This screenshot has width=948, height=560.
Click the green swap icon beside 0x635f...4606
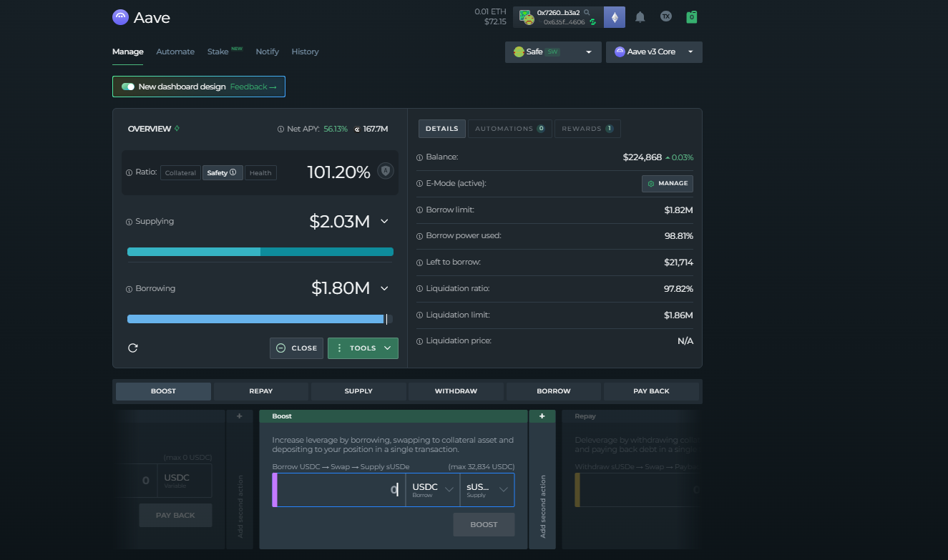(x=592, y=22)
